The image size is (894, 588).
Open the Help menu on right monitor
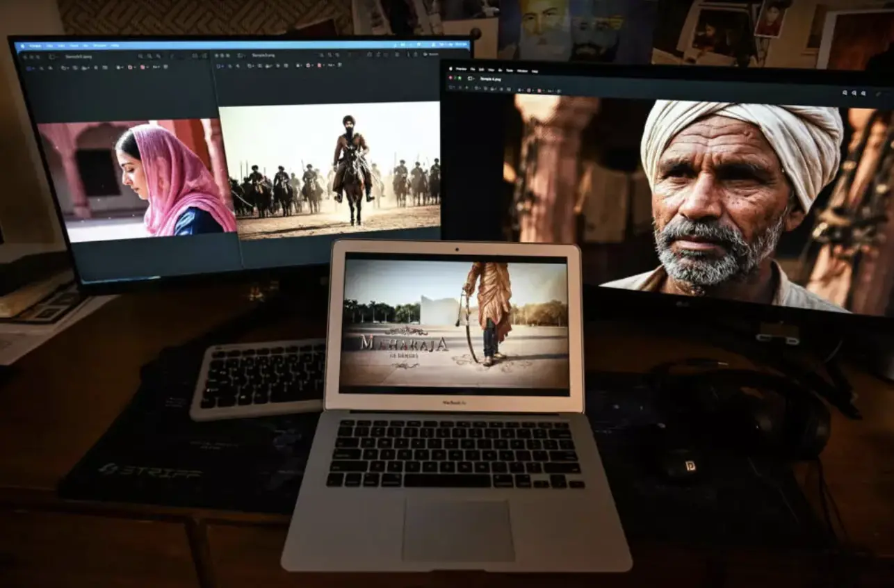pyautogui.click(x=535, y=71)
